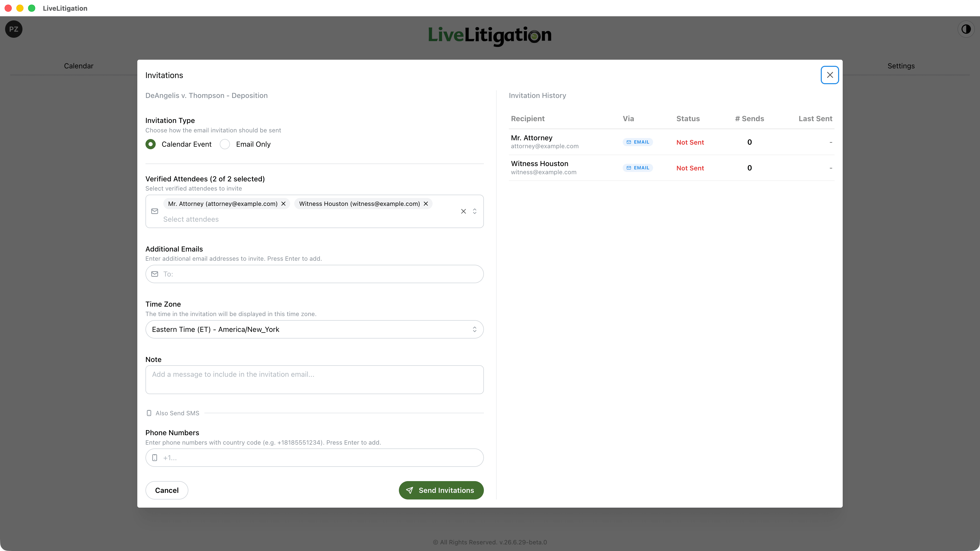Select Calendar Event radio option

(x=151, y=144)
